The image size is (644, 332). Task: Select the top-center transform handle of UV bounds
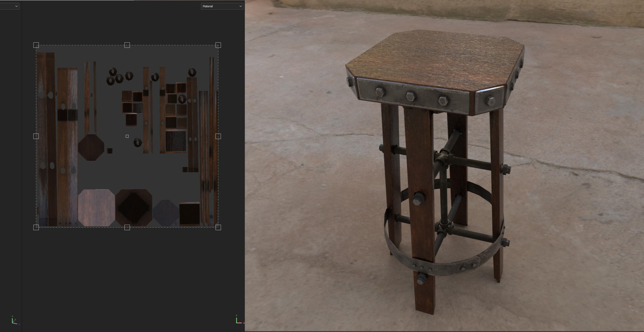[127, 45]
